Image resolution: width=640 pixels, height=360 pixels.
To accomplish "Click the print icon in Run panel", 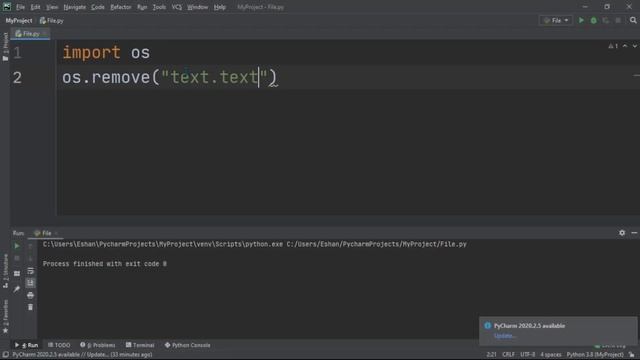I will (x=30, y=295).
